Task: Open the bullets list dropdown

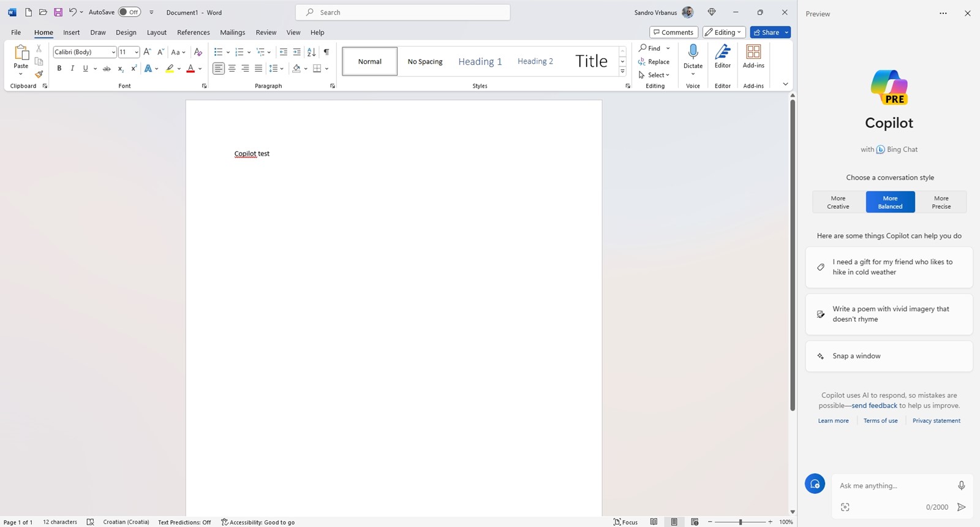Action: 228,52
